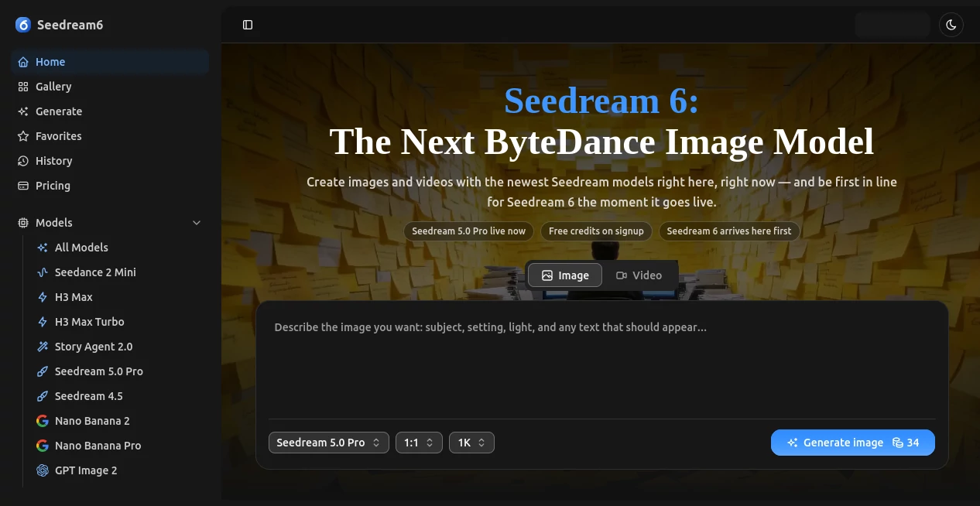Open Home in the sidebar
The width and height of the screenshot is (980, 506).
point(110,62)
